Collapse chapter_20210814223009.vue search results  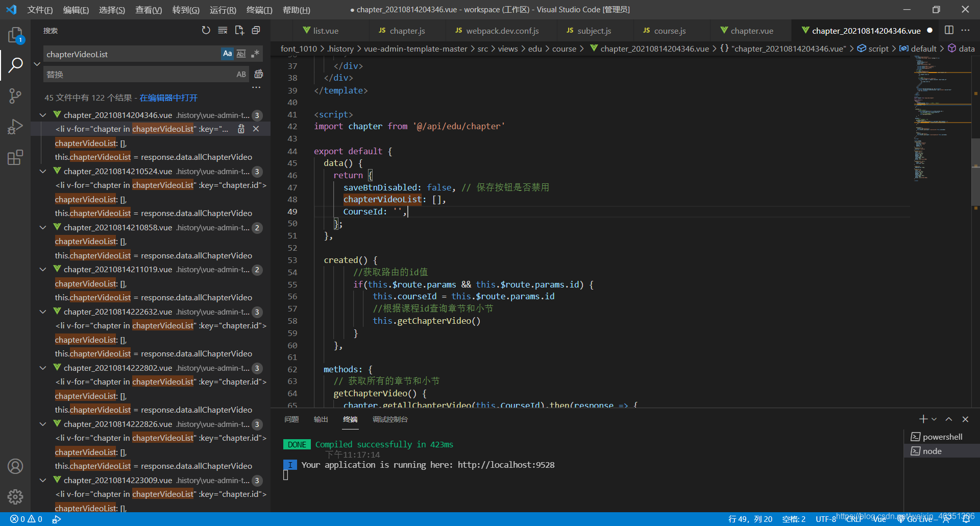pos(43,481)
